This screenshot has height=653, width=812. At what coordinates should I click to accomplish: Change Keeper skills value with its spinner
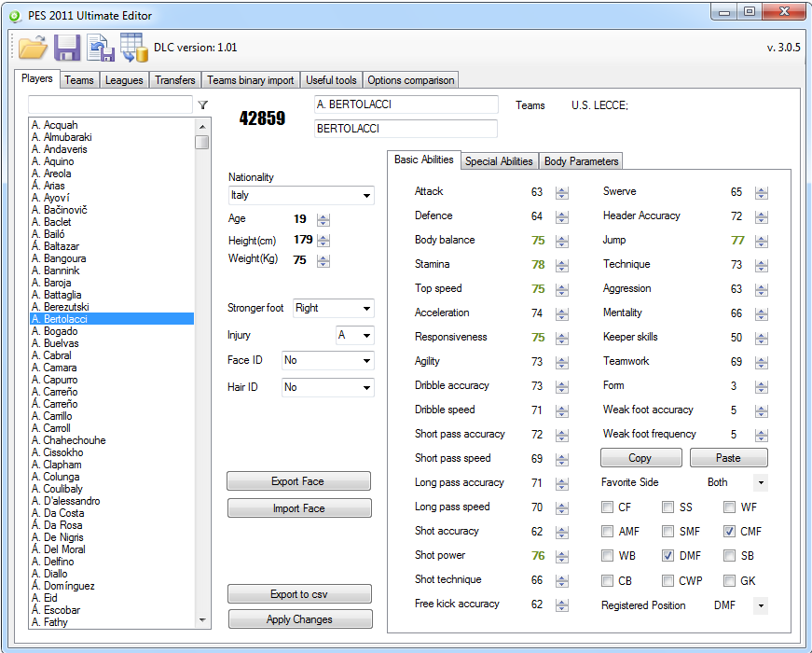point(762,339)
